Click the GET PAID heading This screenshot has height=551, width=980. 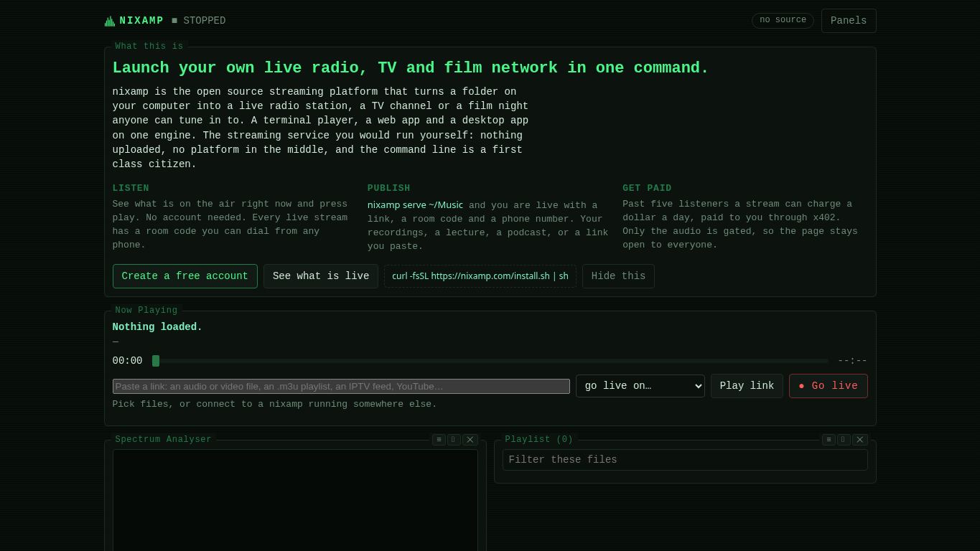click(x=647, y=188)
